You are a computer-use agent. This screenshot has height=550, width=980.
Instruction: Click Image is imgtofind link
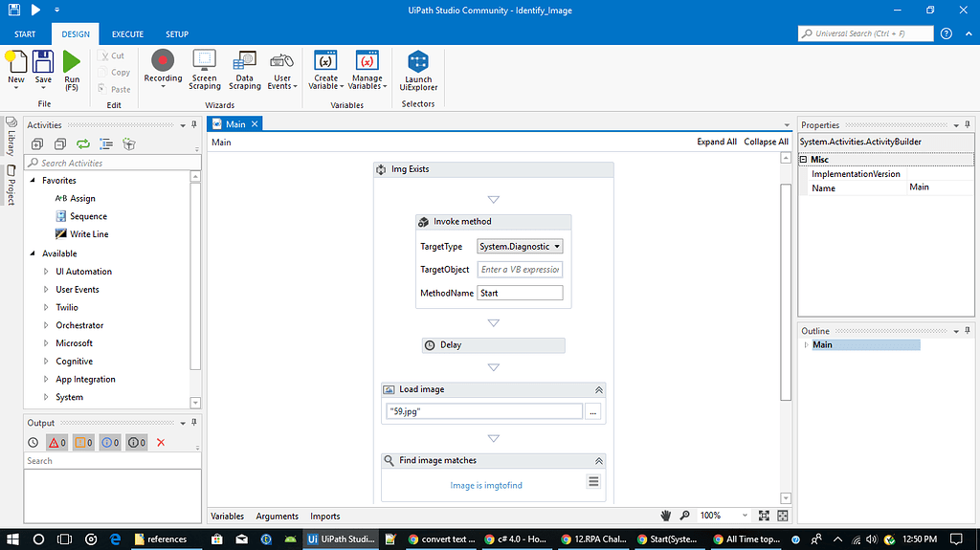pyautogui.click(x=486, y=486)
